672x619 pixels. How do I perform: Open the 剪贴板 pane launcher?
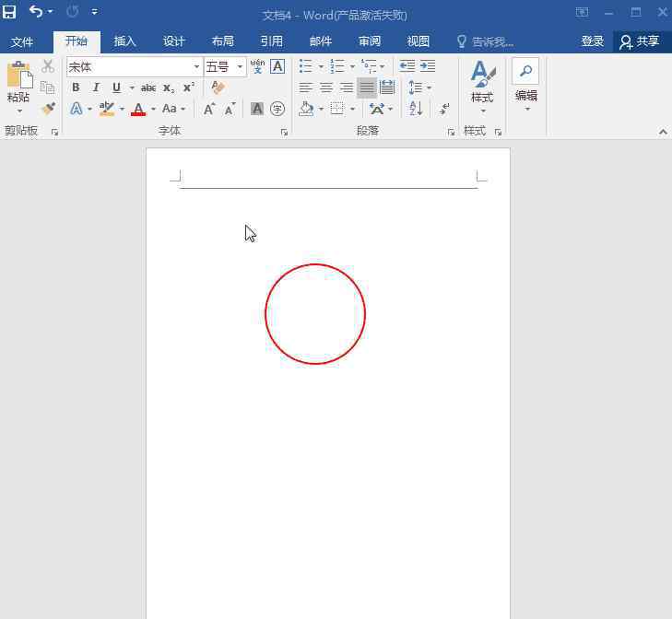tap(55, 133)
